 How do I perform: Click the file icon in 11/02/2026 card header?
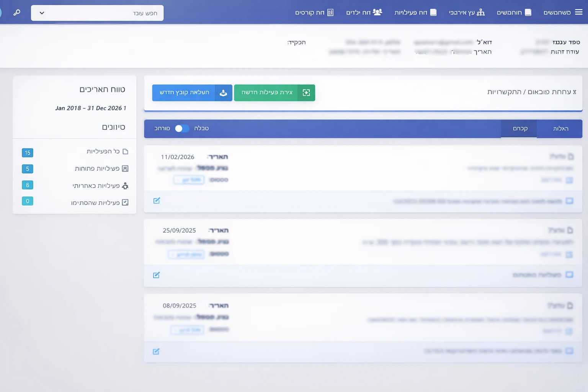(x=571, y=157)
